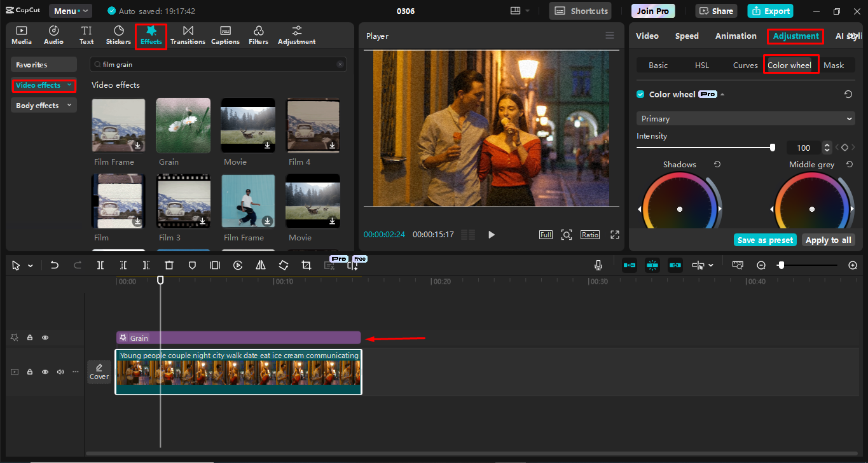Collapse the Video effects category
868x463 pixels.
click(69, 85)
